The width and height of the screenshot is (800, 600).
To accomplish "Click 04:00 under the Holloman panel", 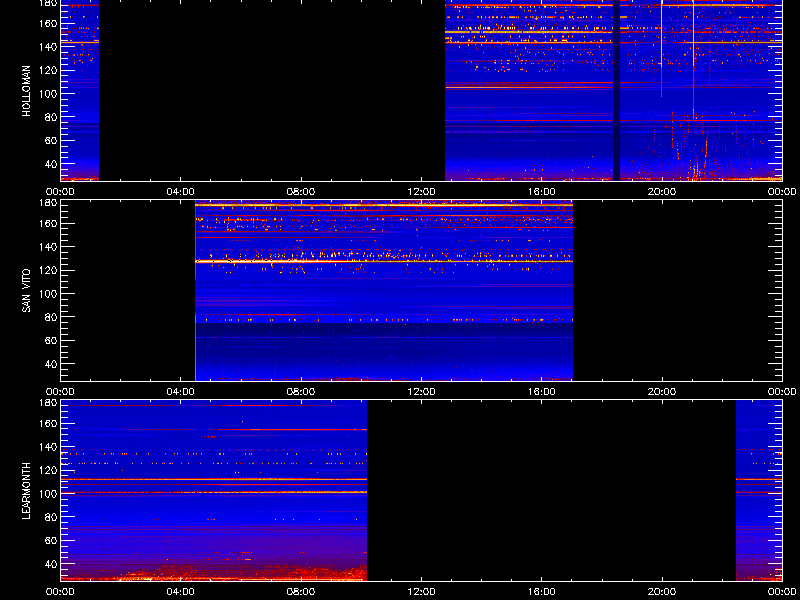I will click(181, 192).
